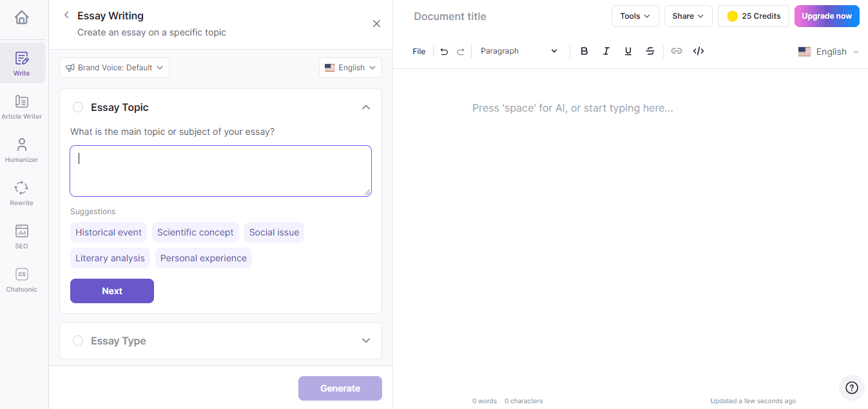Pick the Scientific concept suggestion
Image resolution: width=868 pixels, height=409 pixels.
[x=195, y=232]
